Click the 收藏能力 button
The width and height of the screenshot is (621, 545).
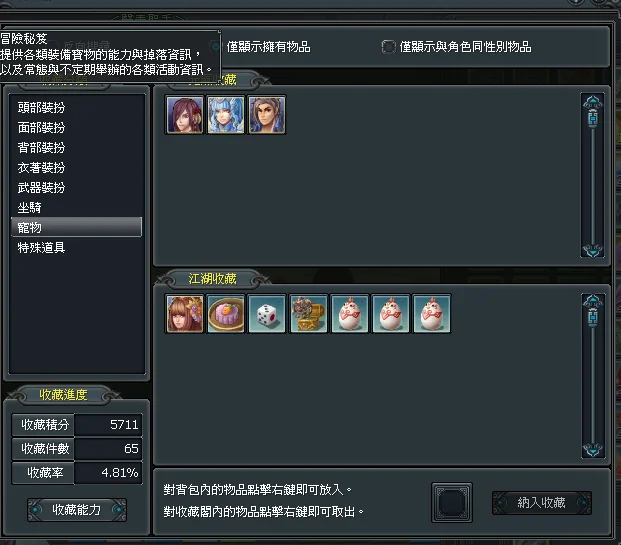pyautogui.click(x=77, y=509)
